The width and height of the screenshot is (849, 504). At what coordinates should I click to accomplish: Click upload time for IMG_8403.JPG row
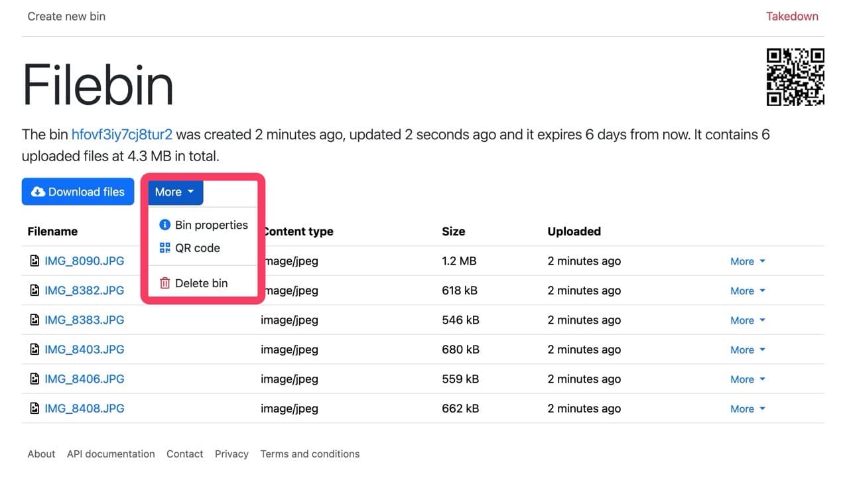click(584, 349)
